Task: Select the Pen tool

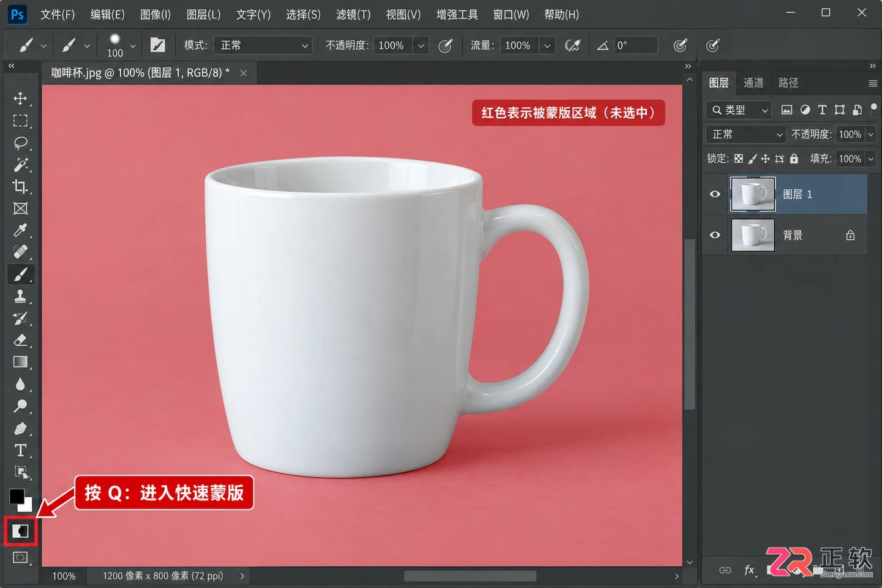Action: coord(20,429)
